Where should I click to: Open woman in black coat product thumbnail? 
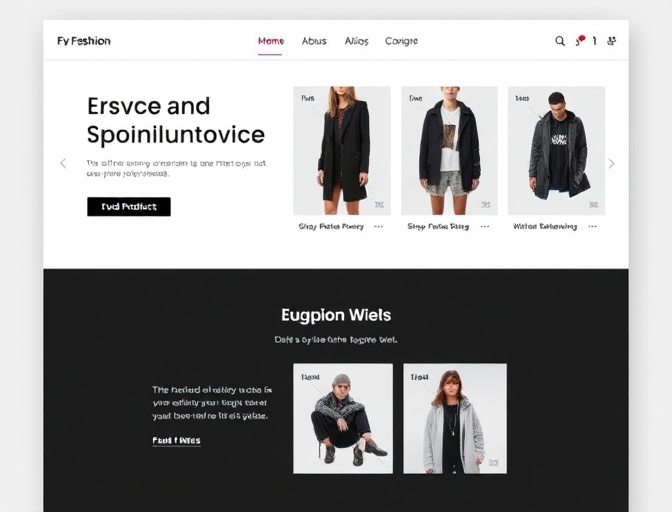click(x=342, y=150)
